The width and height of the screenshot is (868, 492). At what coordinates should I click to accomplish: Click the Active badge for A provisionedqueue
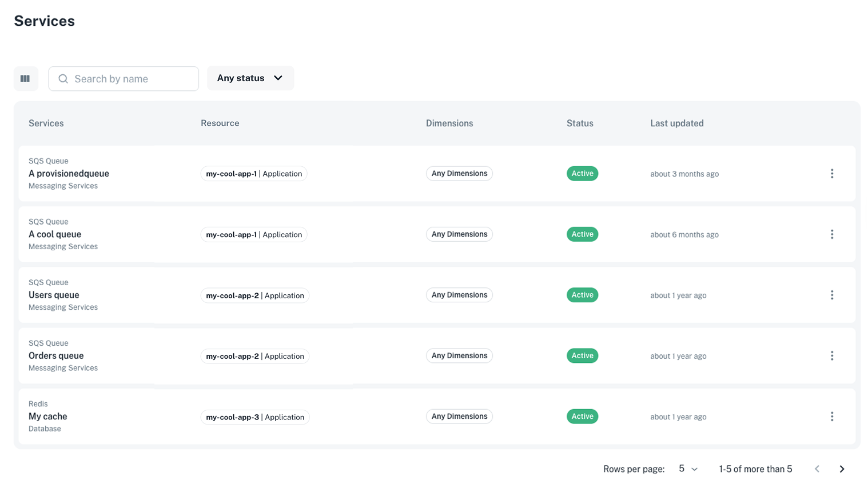(x=582, y=173)
